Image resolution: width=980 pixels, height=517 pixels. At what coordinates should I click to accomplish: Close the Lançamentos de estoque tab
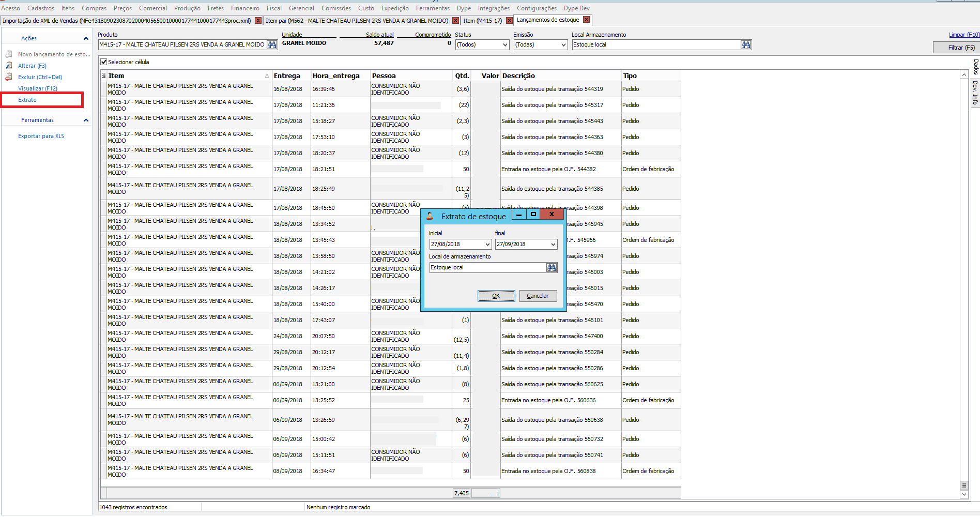point(586,20)
